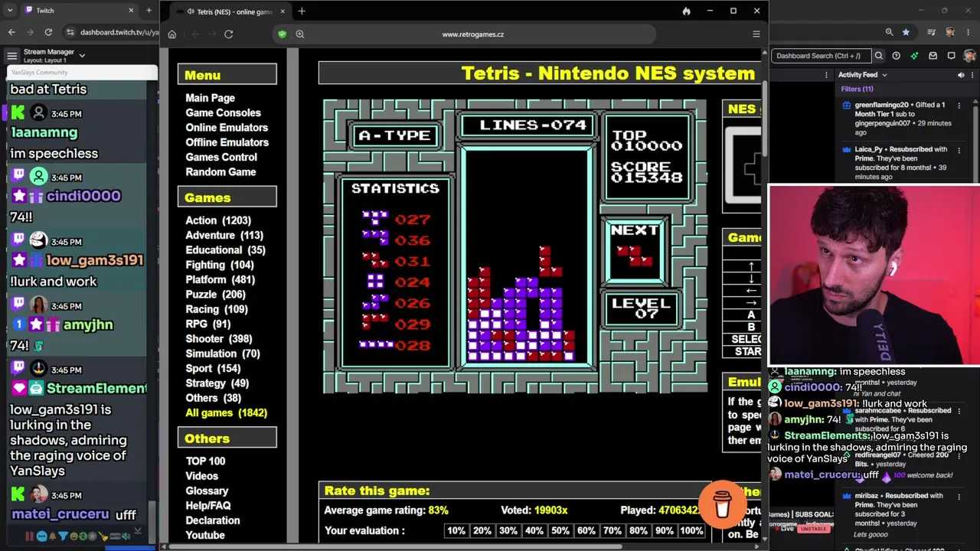Rate the game 100%
Viewport: 980px width, 551px height.
click(x=691, y=531)
